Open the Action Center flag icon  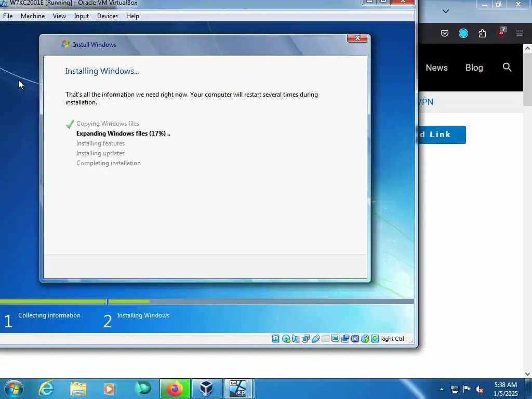click(x=467, y=389)
